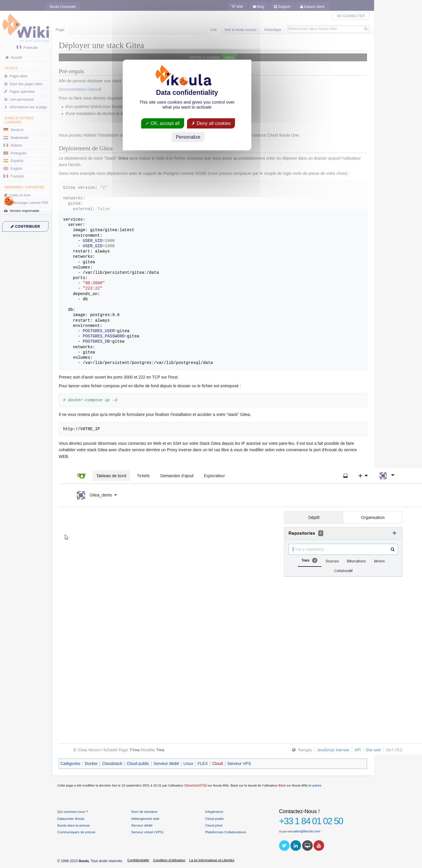Open cookie manager via cookie icon
The height and width of the screenshot is (868, 422).
click(x=9, y=201)
